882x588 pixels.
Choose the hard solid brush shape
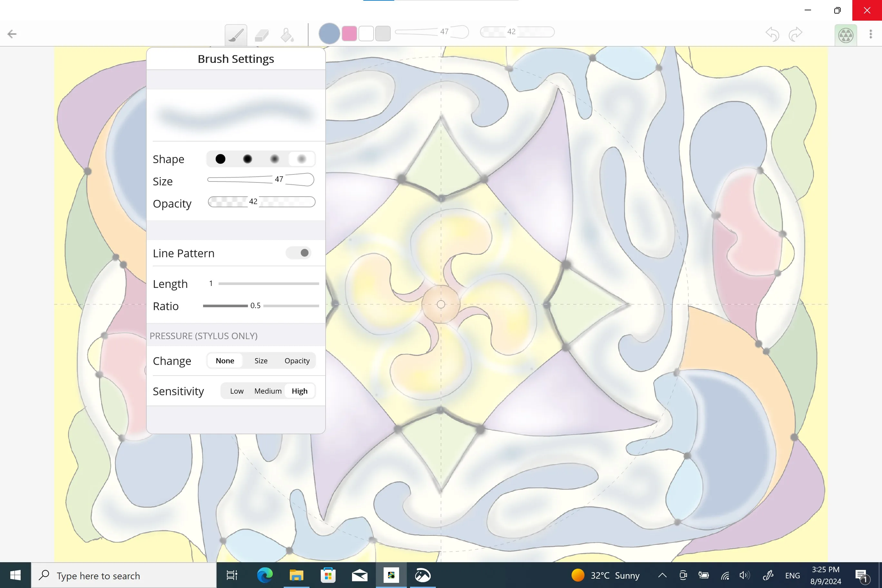220,159
